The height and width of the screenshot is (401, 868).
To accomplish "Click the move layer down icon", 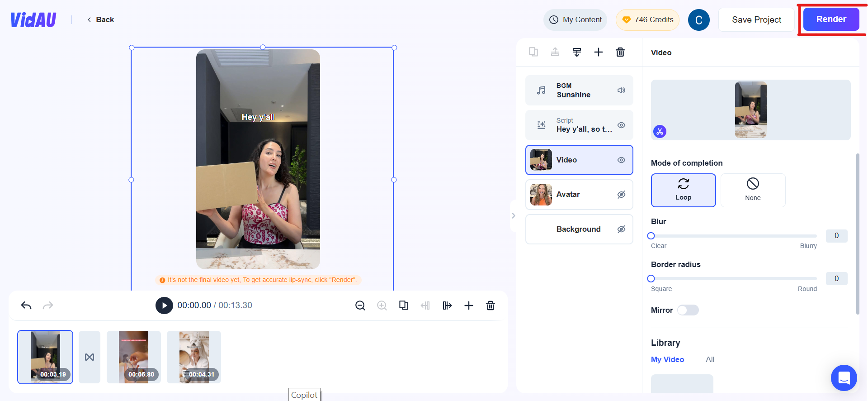I will pyautogui.click(x=577, y=52).
